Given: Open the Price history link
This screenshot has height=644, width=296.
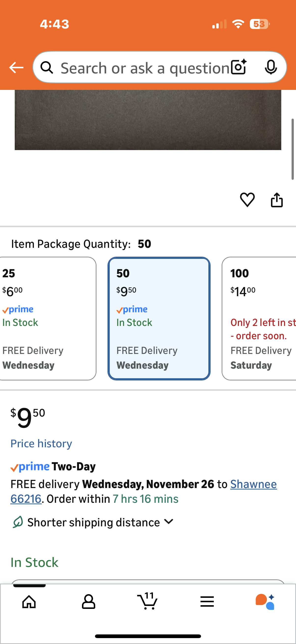Looking at the screenshot, I should [x=41, y=444].
